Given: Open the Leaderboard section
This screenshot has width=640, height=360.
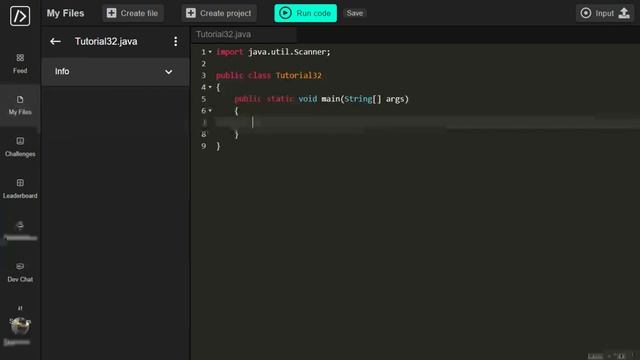Looking at the screenshot, I should (20, 189).
